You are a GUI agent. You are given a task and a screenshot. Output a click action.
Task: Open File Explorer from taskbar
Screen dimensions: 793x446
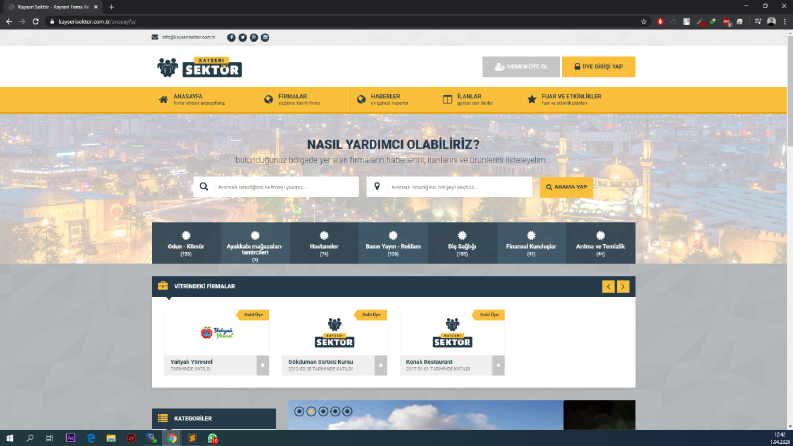[x=111, y=438]
